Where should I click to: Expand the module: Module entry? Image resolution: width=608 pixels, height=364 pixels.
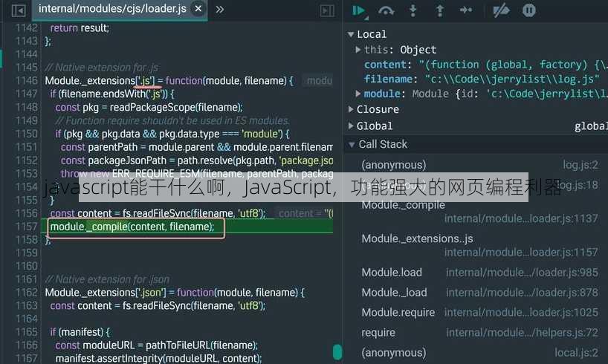click(358, 94)
